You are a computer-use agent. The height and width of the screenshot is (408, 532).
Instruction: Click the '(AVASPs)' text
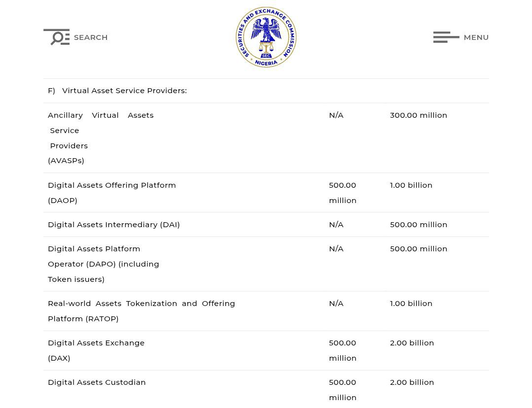[66, 161]
